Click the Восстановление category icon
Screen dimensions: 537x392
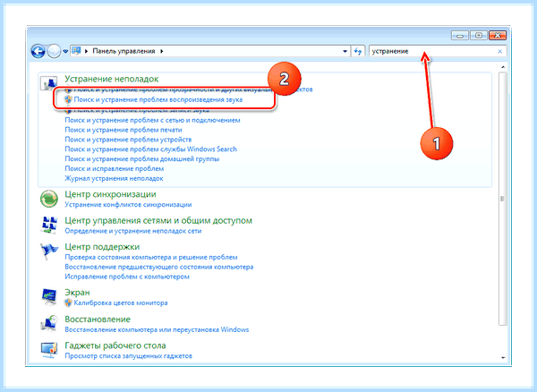[49, 323]
